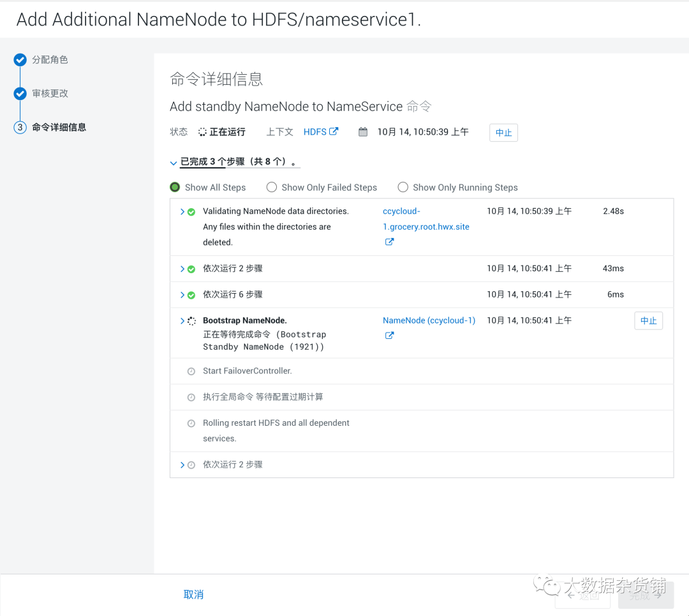
Task: Select the 命令详细信息 wizard step
Action: pos(59,128)
